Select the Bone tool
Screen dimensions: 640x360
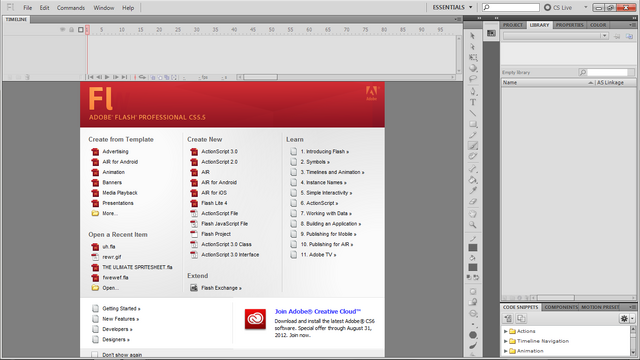[x=473, y=169]
